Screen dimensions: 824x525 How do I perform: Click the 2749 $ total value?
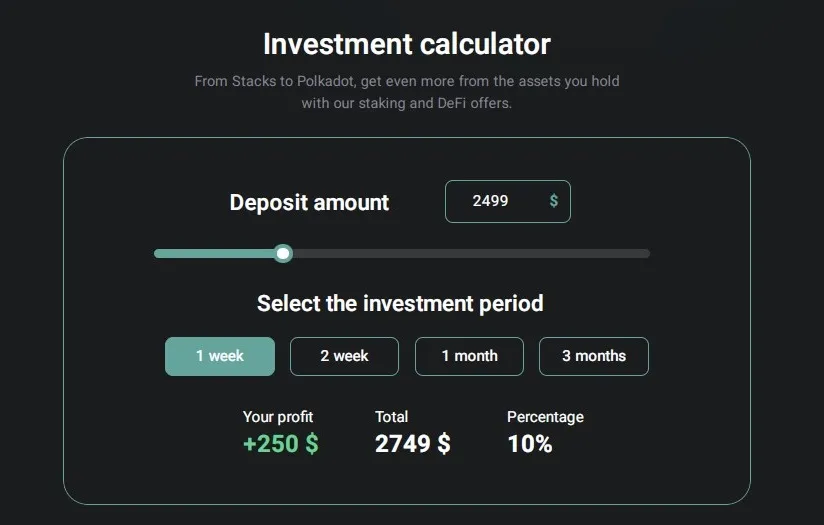[413, 444]
